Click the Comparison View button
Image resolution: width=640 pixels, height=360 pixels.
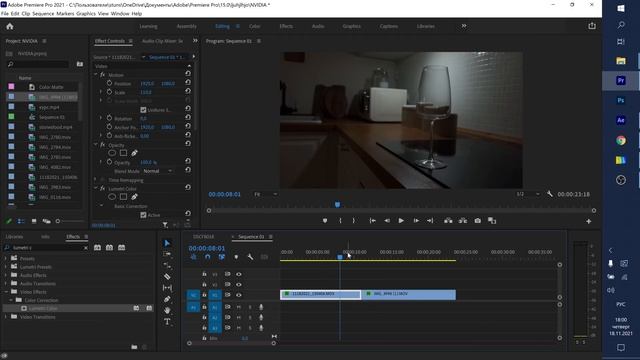pos(492,221)
